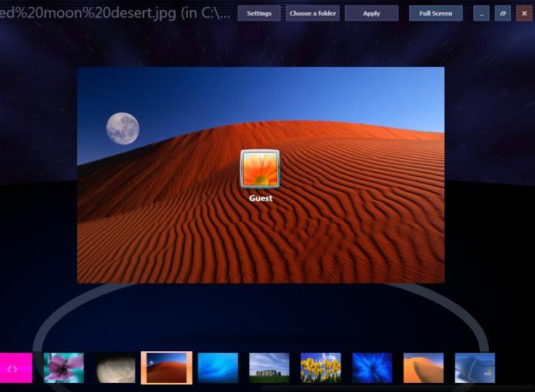Select the orange sand dune thumbnail
Screen dimensions: 535x392
tap(423, 368)
